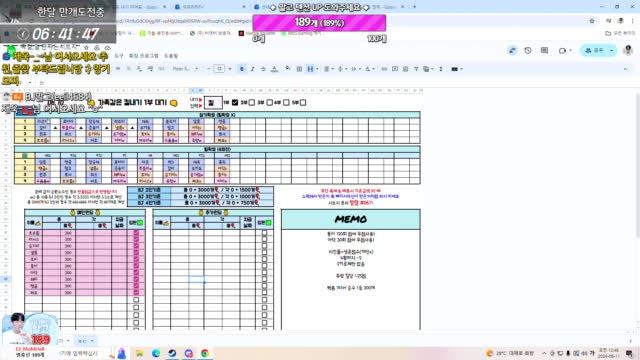Viewport: 640px width, 360px height.
Task: Open the 도움말 menu
Action: click(171, 56)
